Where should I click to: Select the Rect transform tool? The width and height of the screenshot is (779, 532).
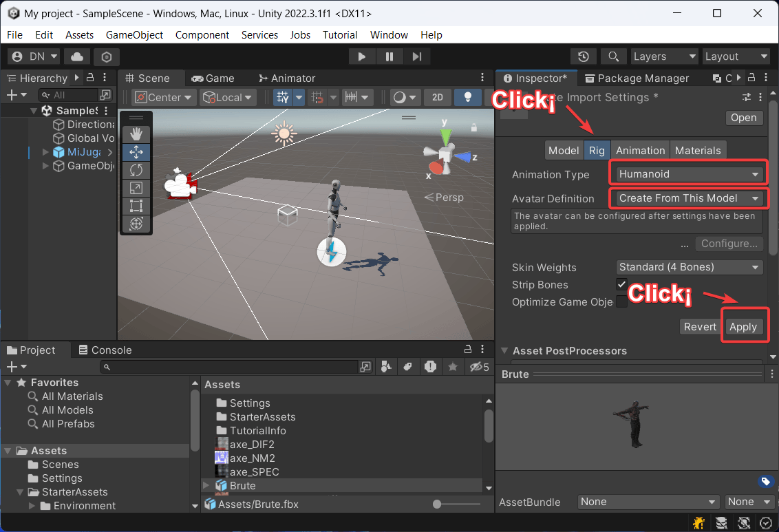[136, 206]
